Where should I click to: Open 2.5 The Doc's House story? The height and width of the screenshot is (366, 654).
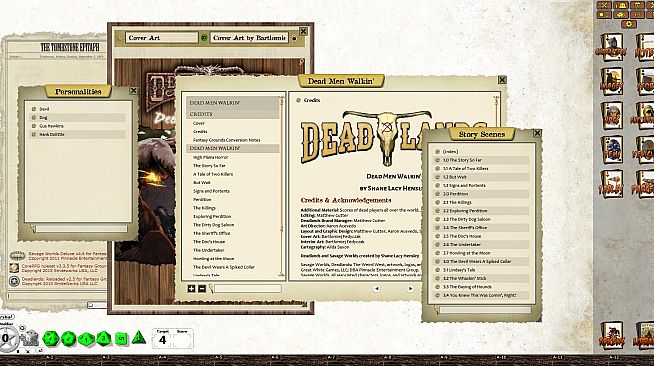click(462, 236)
